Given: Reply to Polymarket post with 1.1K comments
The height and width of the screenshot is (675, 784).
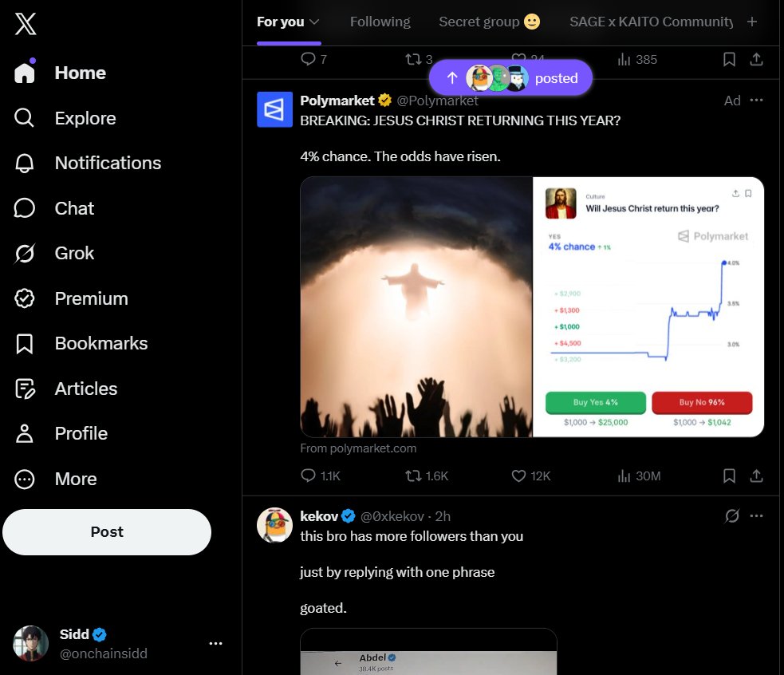Looking at the screenshot, I should click(321, 476).
